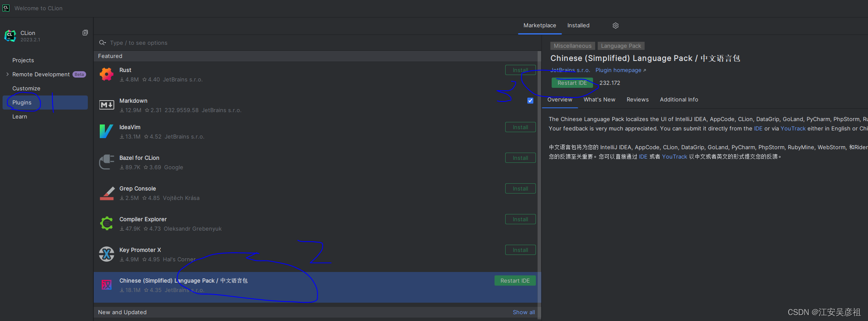Open the YouTrack link in Chinese description
The image size is (868, 321).
(674, 156)
